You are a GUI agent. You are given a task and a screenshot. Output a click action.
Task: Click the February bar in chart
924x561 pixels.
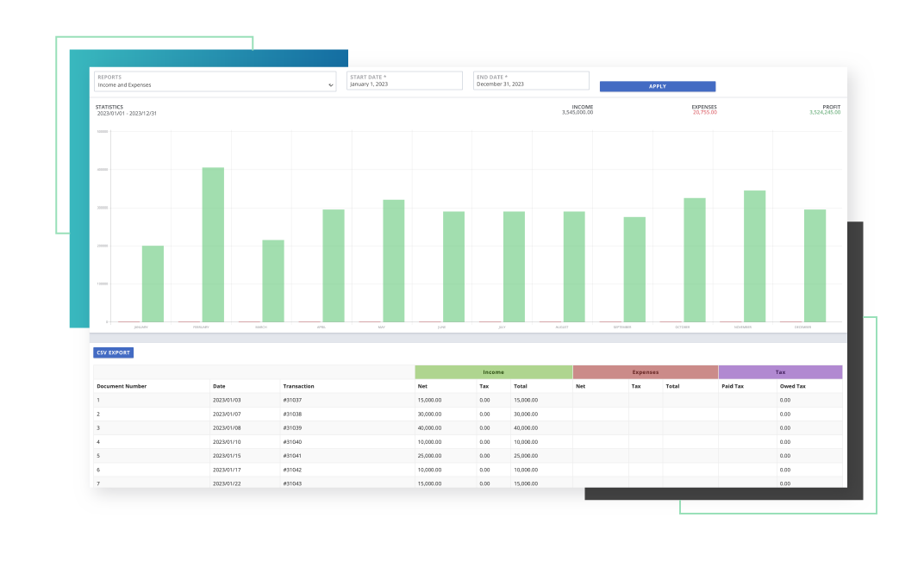pyautogui.click(x=213, y=245)
